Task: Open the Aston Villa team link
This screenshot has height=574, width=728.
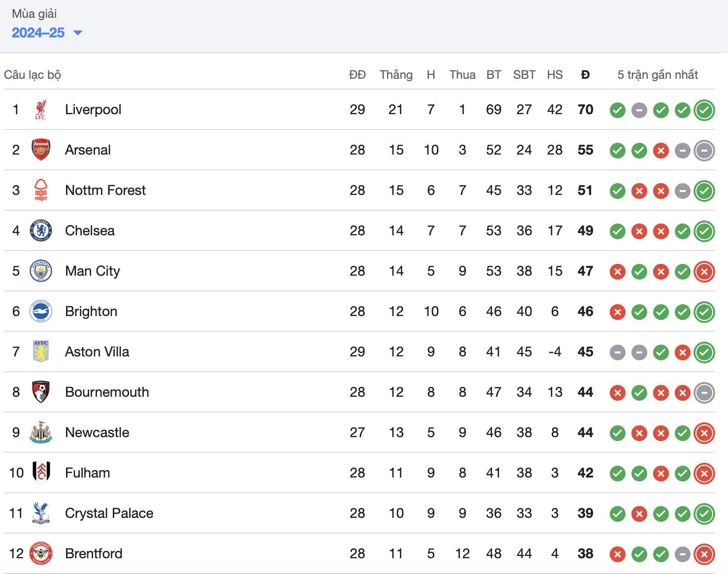Action: pyautogui.click(x=97, y=352)
